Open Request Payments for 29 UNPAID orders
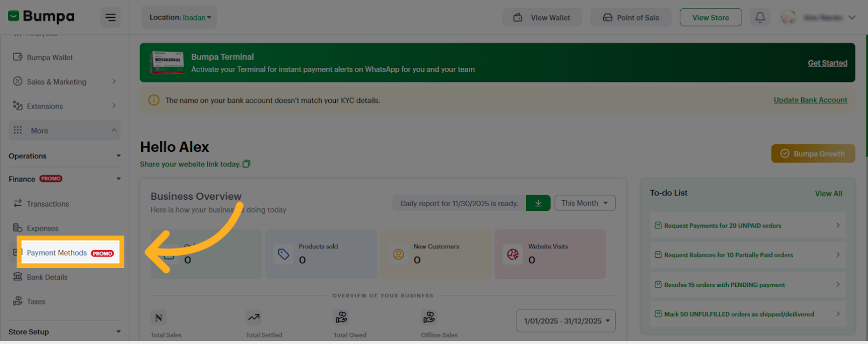The image size is (868, 344). pyautogui.click(x=747, y=226)
